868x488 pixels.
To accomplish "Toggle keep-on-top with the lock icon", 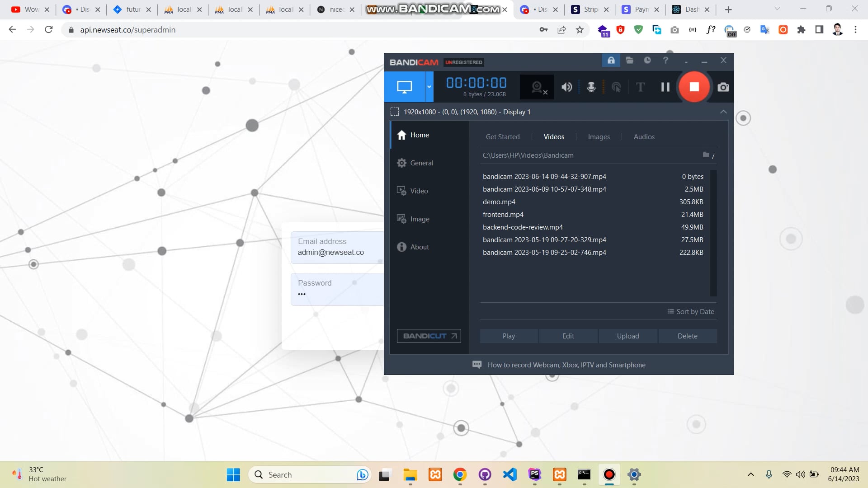I will (611, 60).
